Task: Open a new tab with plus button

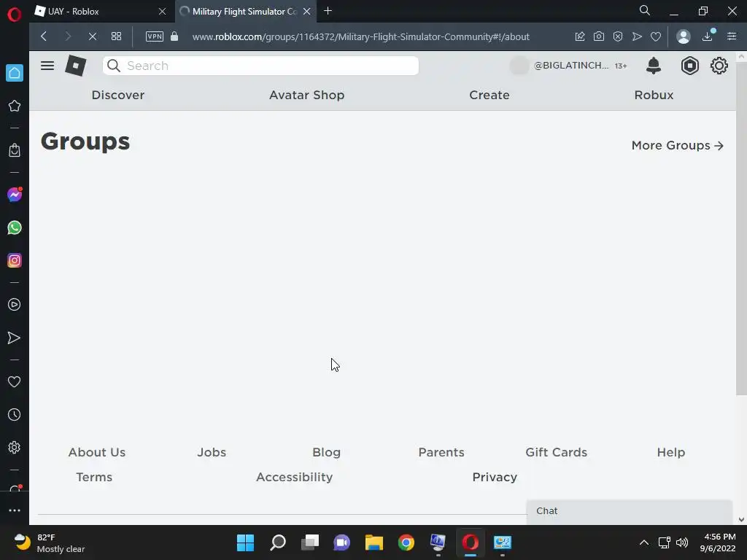Action: [x=328, y=11]
